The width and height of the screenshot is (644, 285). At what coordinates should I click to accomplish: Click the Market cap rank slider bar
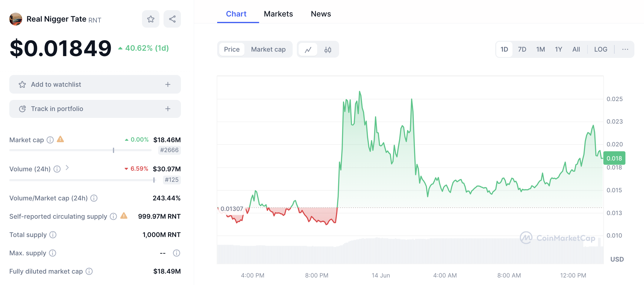[80, 150]
